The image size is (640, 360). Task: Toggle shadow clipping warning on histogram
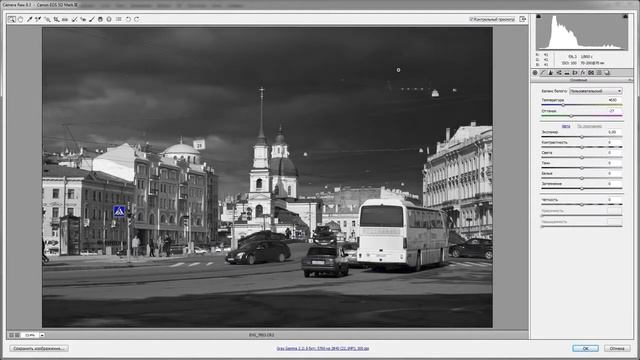(x=538, y=16)
